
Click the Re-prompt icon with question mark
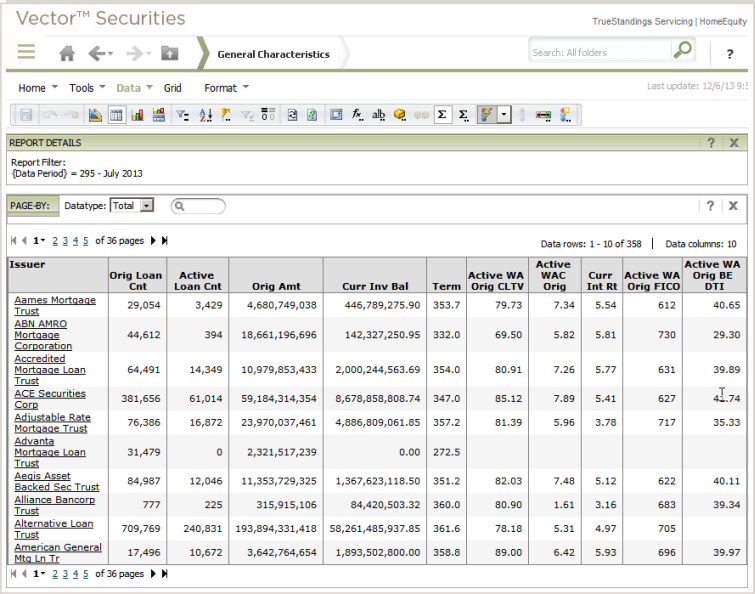312,115
